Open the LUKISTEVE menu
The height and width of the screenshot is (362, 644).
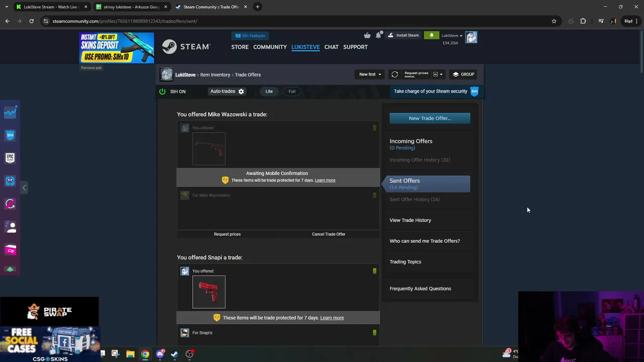[x=305, y=47]
